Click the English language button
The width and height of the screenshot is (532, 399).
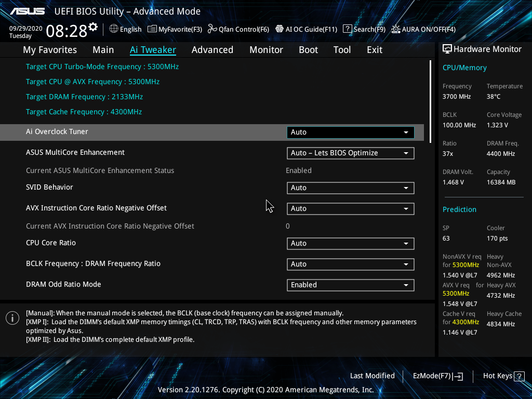point(130,30)
